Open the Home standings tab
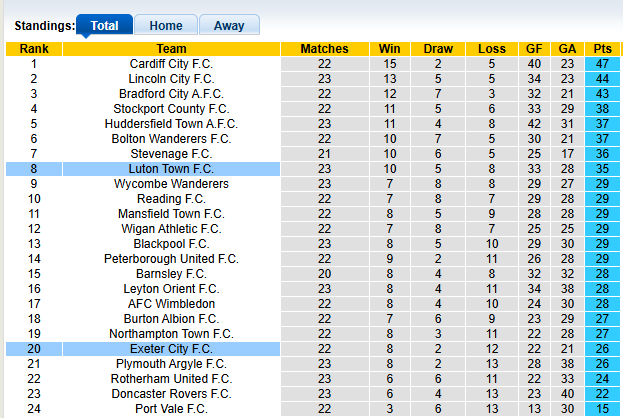This screenshot has width=623, height=418. point(165,26)
